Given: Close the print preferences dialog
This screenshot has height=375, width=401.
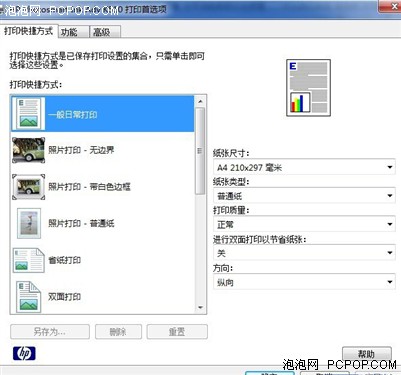Looking at the screenshot, I should click(x=390, y=6).
